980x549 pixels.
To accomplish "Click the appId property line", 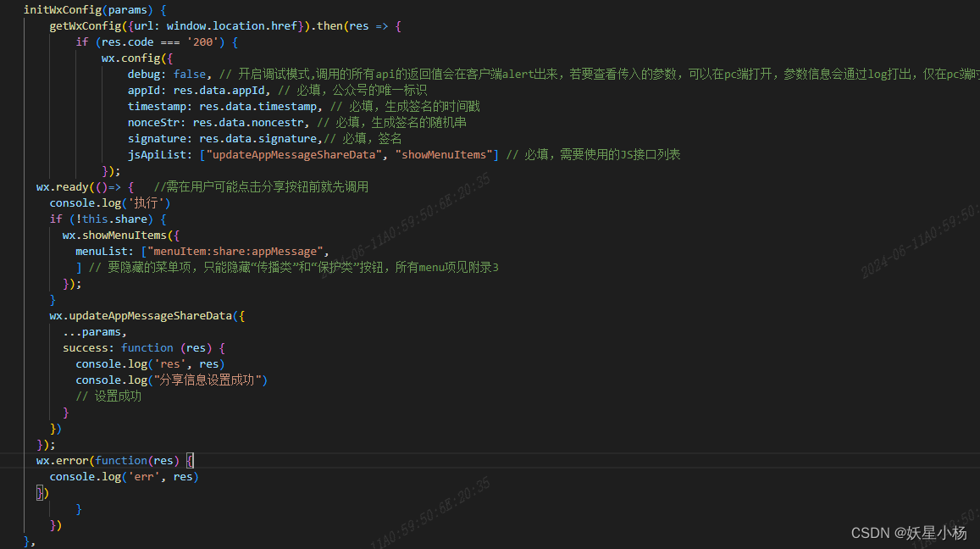I will coord(195,90).
